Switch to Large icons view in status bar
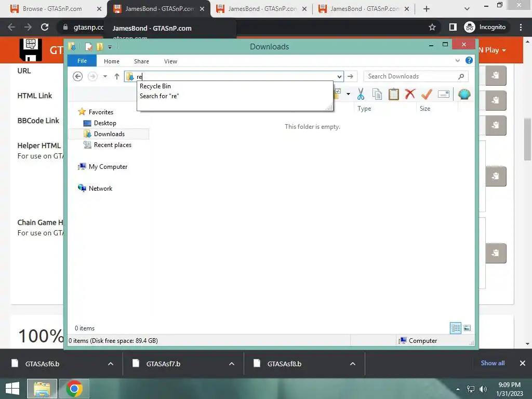532x399 pixels. [x=467, y=328]
